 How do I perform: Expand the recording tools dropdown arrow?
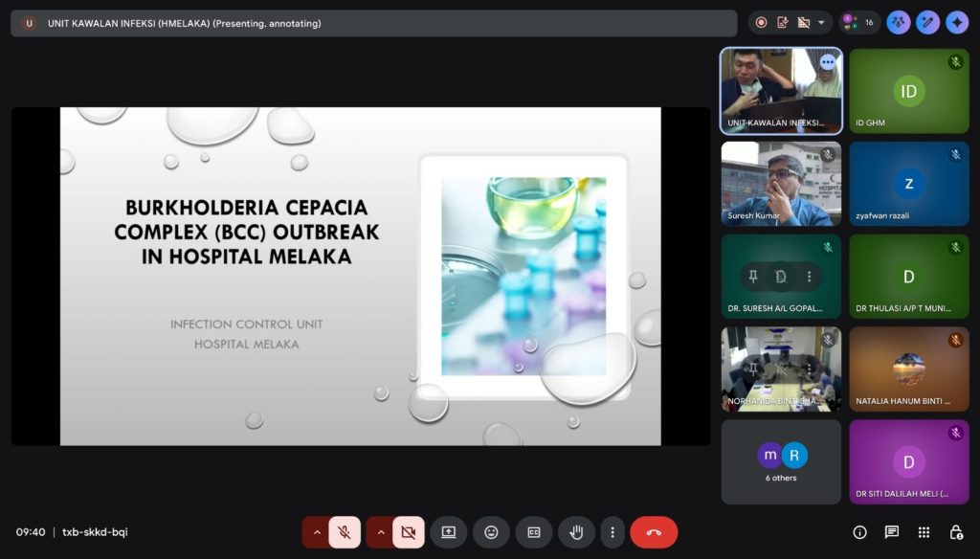[x=820, y=22]
